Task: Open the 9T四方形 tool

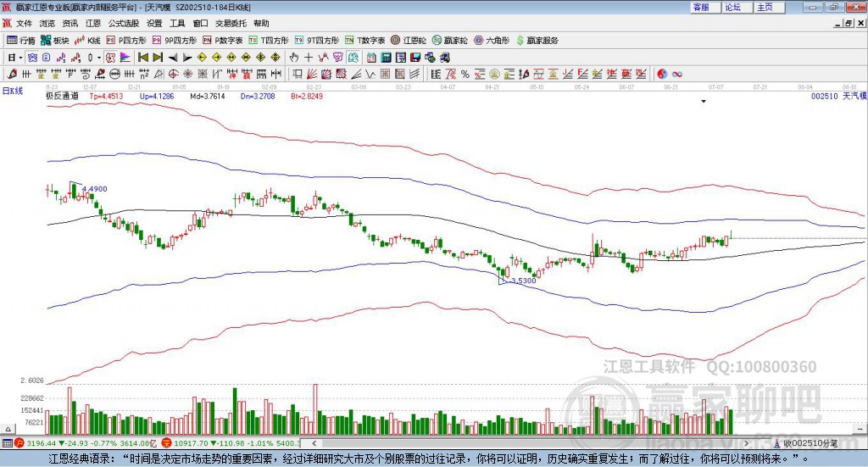Action: 317,41
